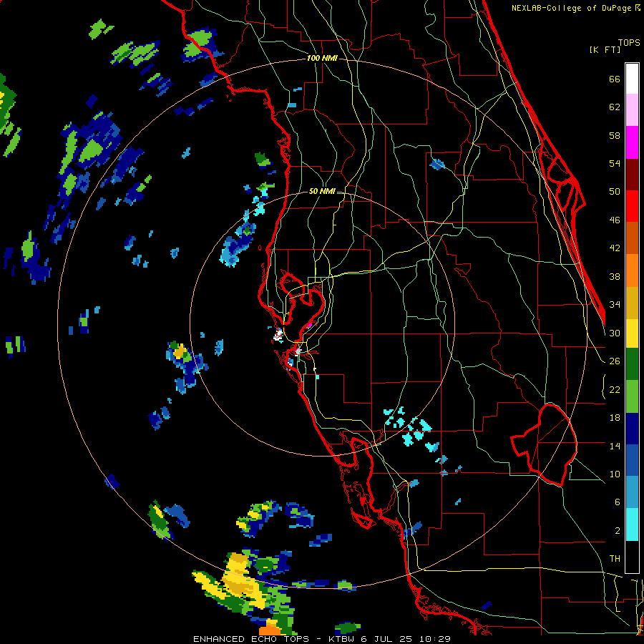This screenshot has width=644, height=644.
Task: Select the black TH threshold legend swatch
Action: coord(632,557)
